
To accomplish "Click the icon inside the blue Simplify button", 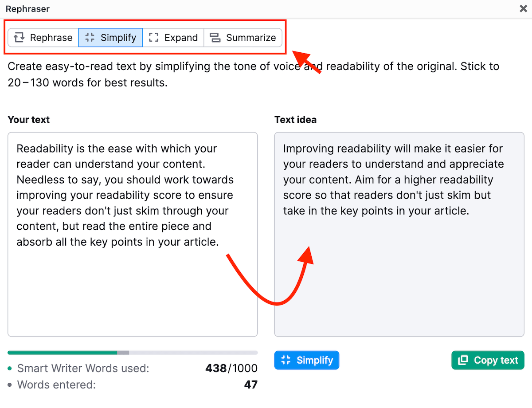I will (286, 360).
